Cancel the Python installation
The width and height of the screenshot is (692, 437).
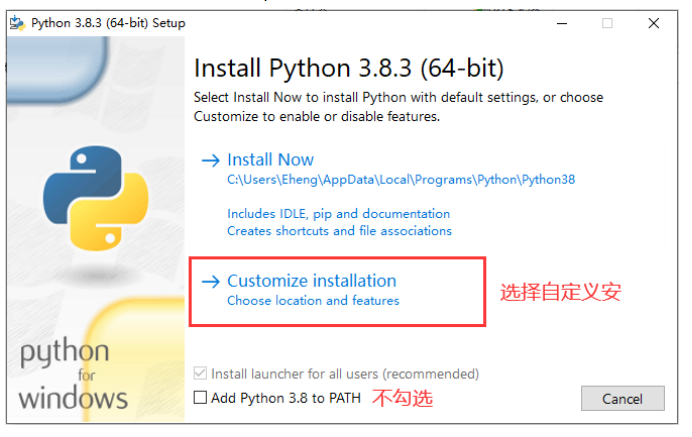coord(622,399)
